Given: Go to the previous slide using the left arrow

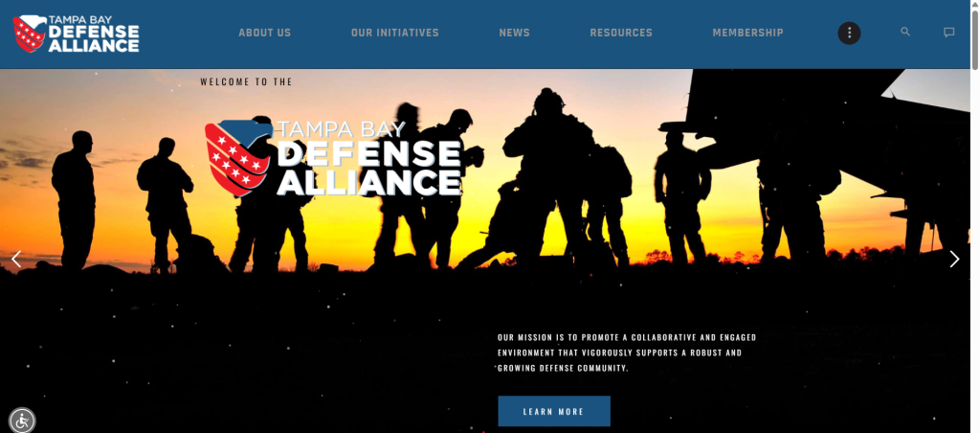Looking at the screenshot, I should point(15,259).
